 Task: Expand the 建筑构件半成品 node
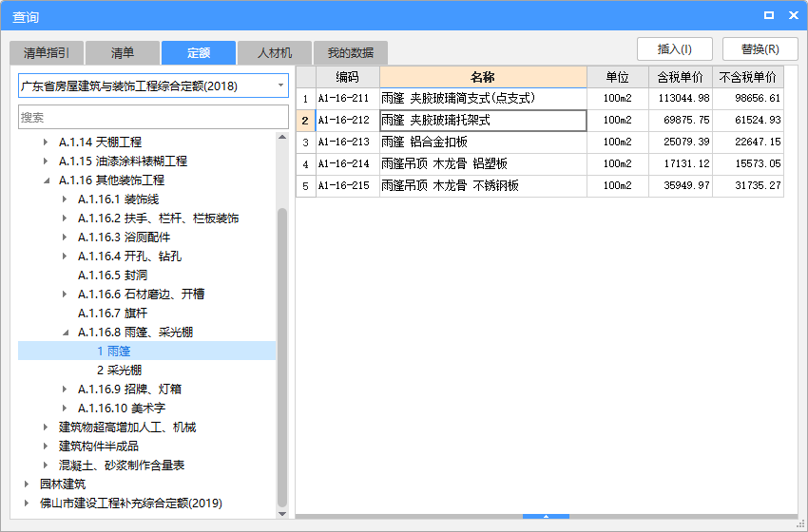point(46,446)
